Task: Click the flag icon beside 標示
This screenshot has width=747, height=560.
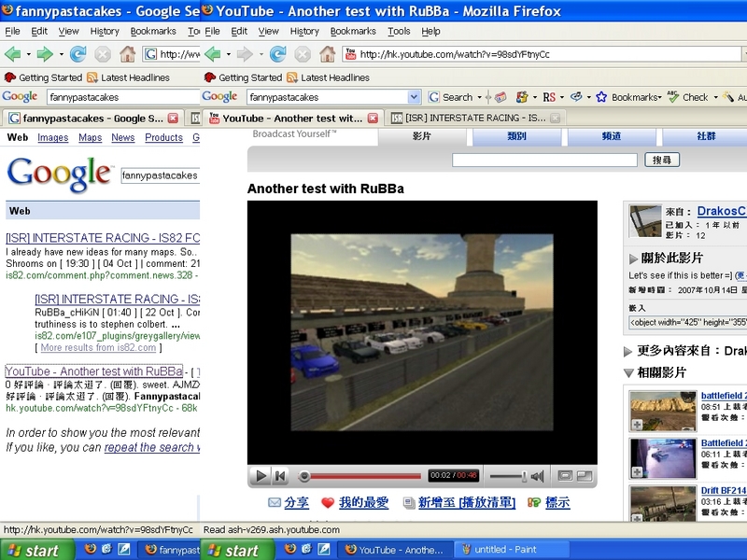Action: tap(533, 502)
